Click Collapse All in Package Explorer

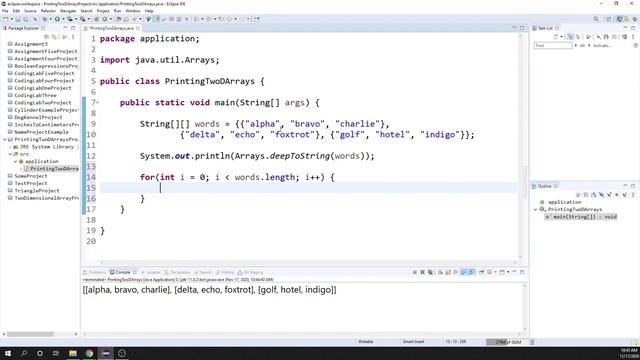pyautogui.click(x=46, y=37)
